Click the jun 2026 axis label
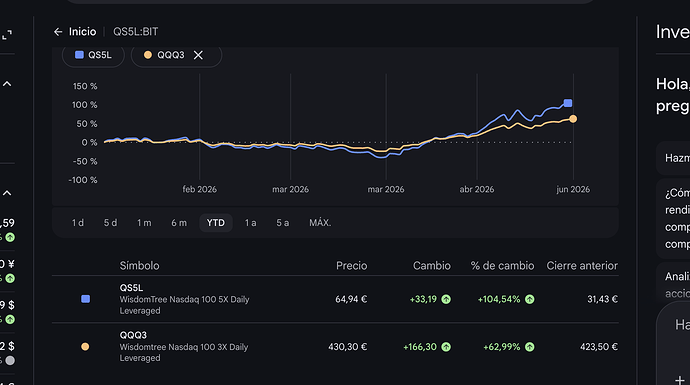The width and height of the screenshot is (690, 385). click(573, 189)
